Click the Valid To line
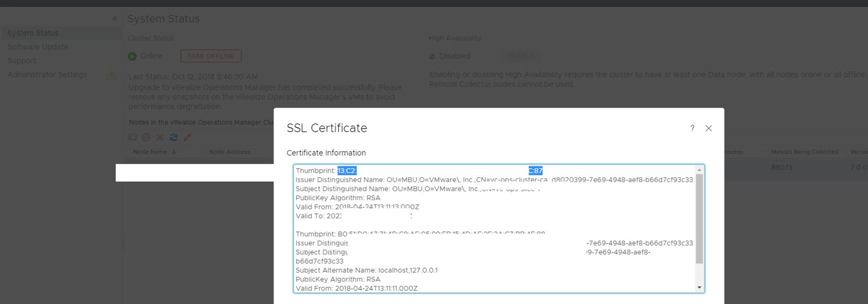Image resolution: width=868 pixels, height=304 pixels. pyautogui.click(x=354, y=216)
